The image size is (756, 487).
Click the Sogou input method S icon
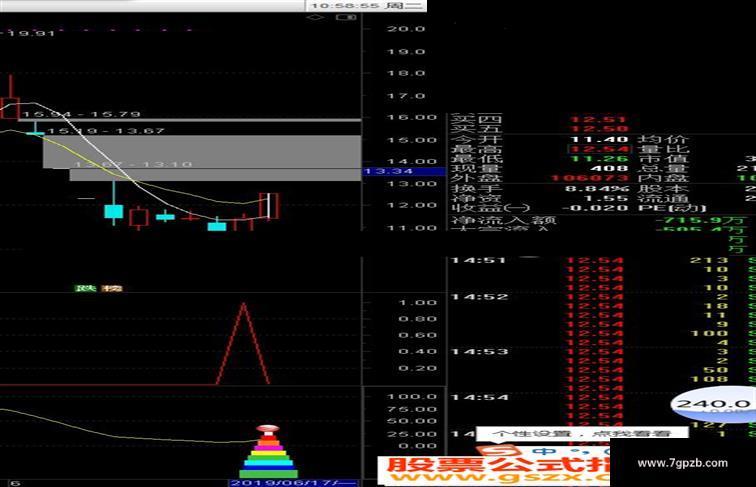pyautogui.click(x=500, y=452)
